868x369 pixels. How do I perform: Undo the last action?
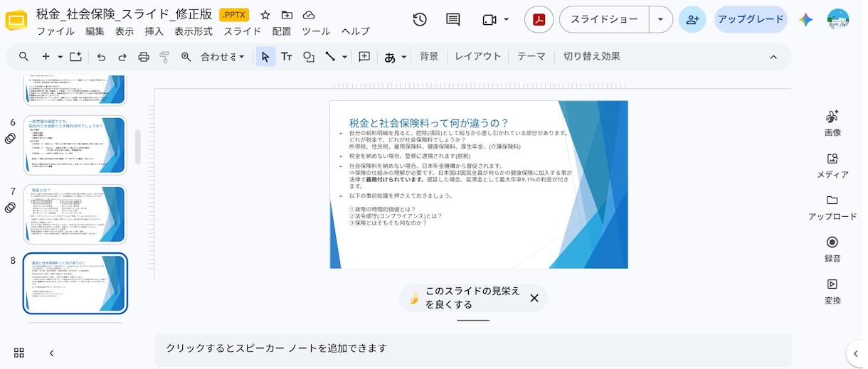click(x=101, y=57)
